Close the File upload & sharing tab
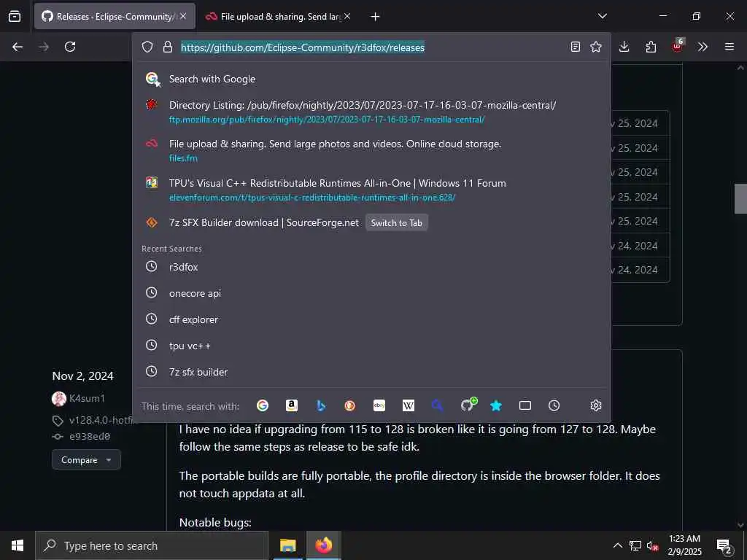Image resolution: width=747 pixels, height=560 pixels. (x=347, y=16)
